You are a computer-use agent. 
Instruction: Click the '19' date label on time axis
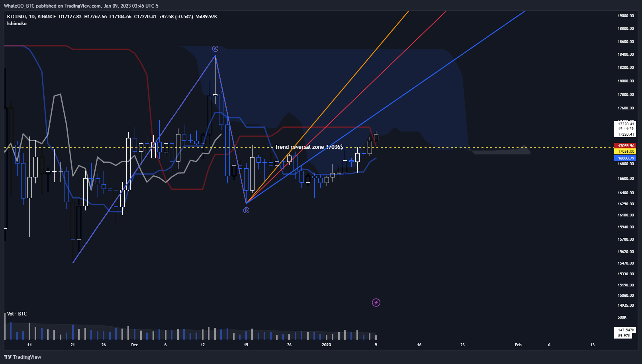(246, 345)
